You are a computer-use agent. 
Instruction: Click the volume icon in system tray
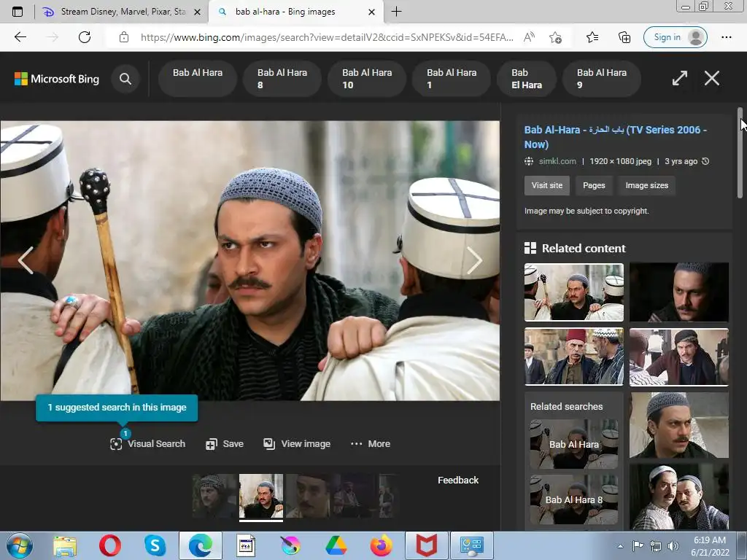click(x=673, y=546)
